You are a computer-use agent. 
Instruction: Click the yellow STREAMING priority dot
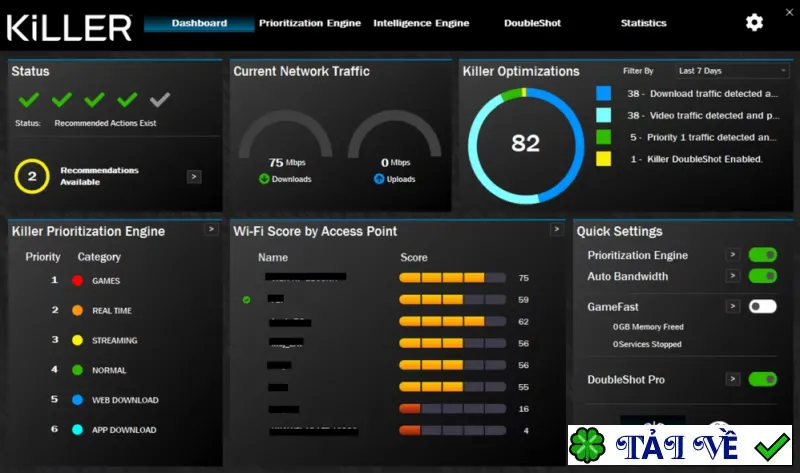coord(78,340)
